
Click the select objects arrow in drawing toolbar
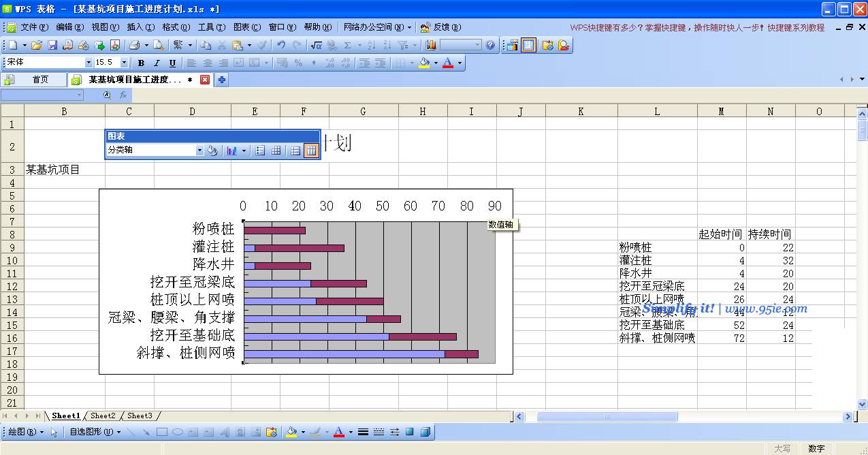point(54,432)
